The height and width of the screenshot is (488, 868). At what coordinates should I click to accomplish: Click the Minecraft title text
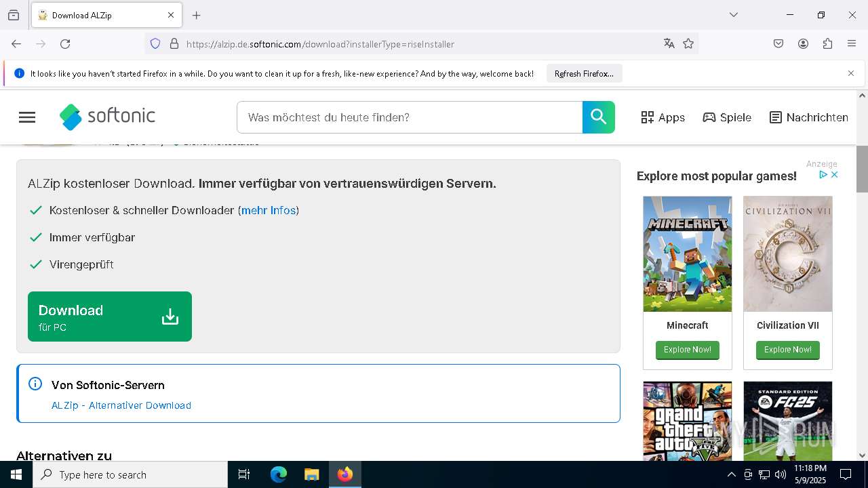pos(688,325)
